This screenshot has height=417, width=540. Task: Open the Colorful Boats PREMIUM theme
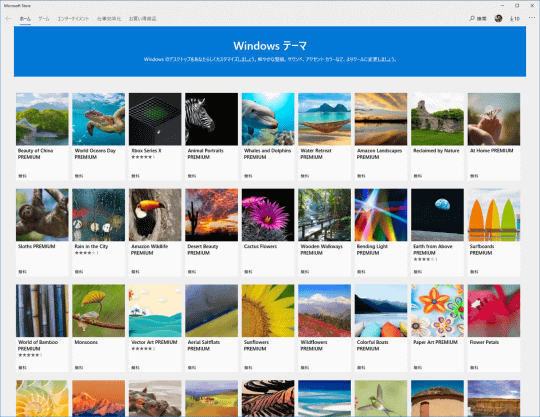click(x=381, y=328)
